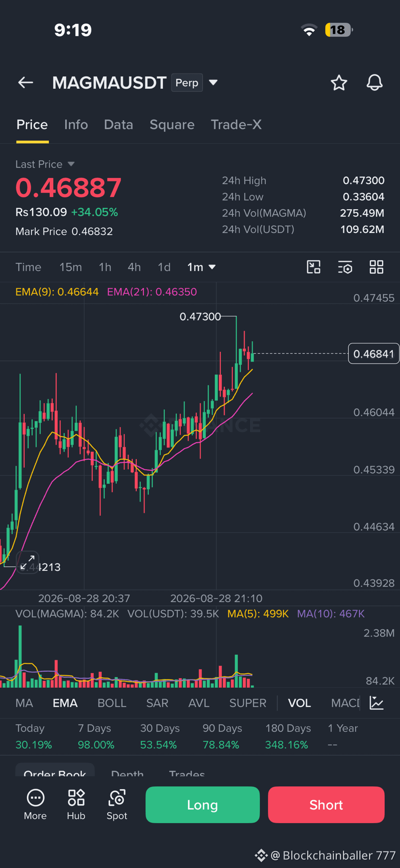Open the chart drawing tools icon

pyautogui.click(x=314, y=267)
